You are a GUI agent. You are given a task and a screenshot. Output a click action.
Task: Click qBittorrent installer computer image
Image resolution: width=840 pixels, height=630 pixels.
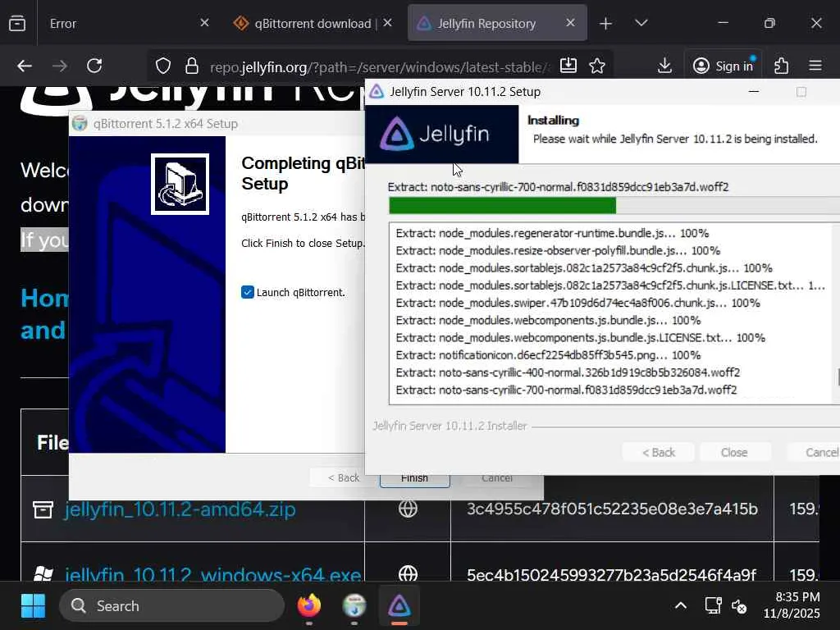(x=180, y=185)
